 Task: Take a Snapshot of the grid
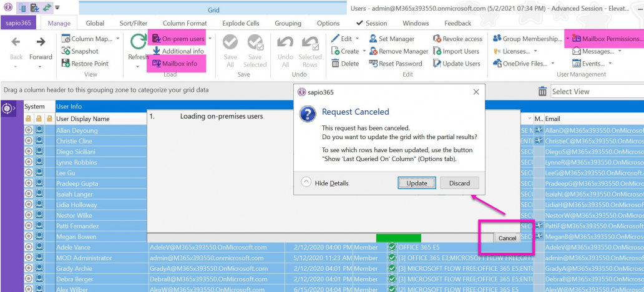(80, 51)
